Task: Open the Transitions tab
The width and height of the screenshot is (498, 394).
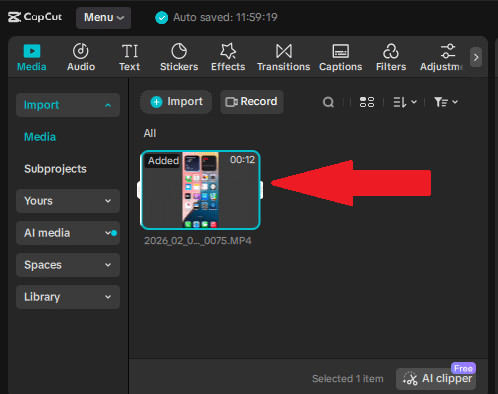Action: pos(284,58)
